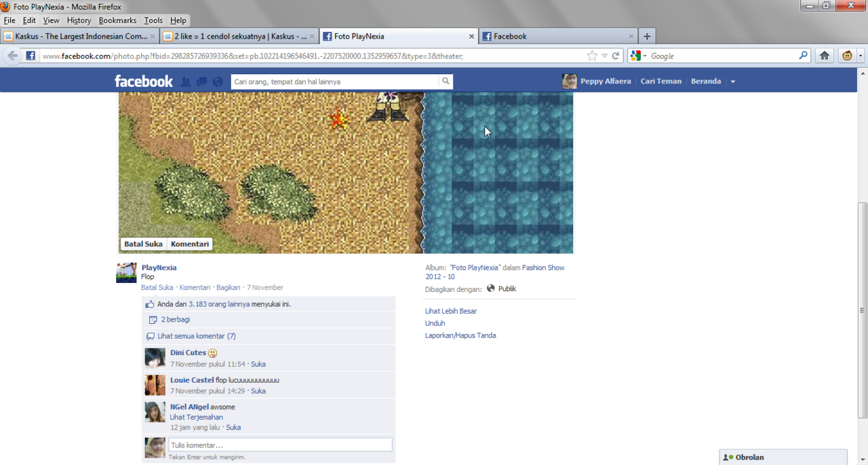
Task: Open Dini Cutes profile link
Action: tap(188, 353)
